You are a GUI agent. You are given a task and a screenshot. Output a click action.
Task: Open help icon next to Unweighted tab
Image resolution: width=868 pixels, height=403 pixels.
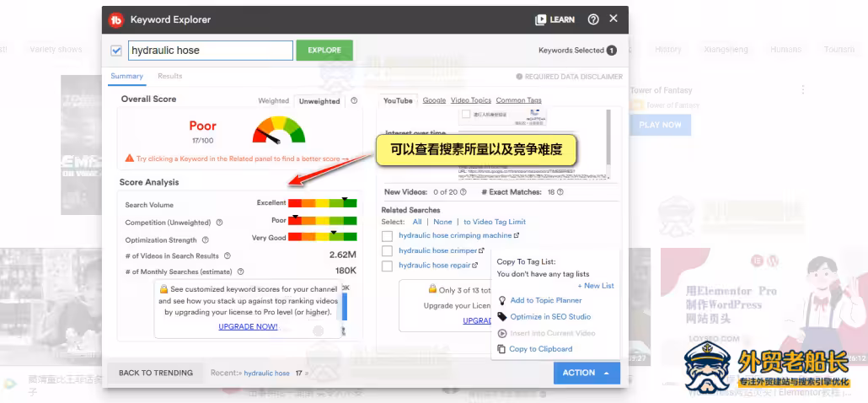354,101
